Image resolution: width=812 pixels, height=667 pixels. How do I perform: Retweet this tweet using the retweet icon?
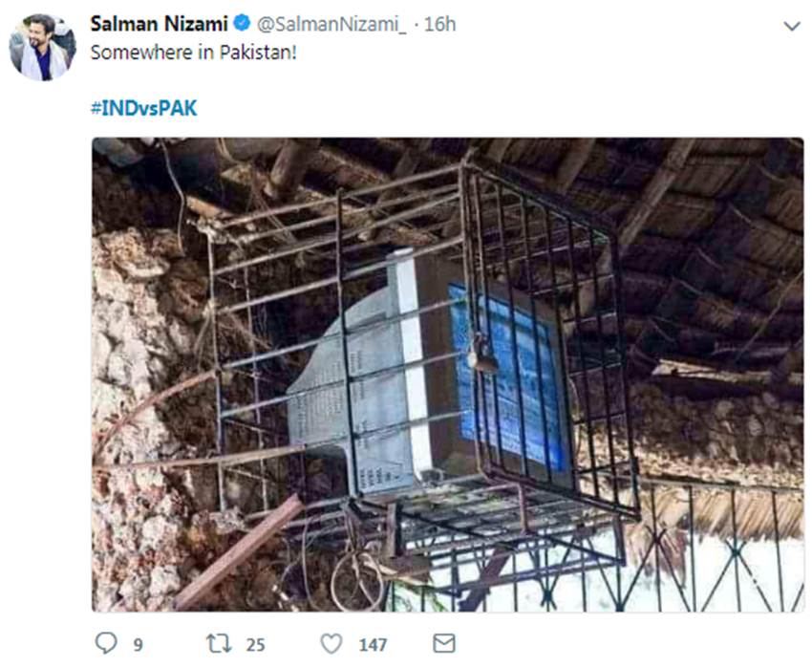(220, 643)
